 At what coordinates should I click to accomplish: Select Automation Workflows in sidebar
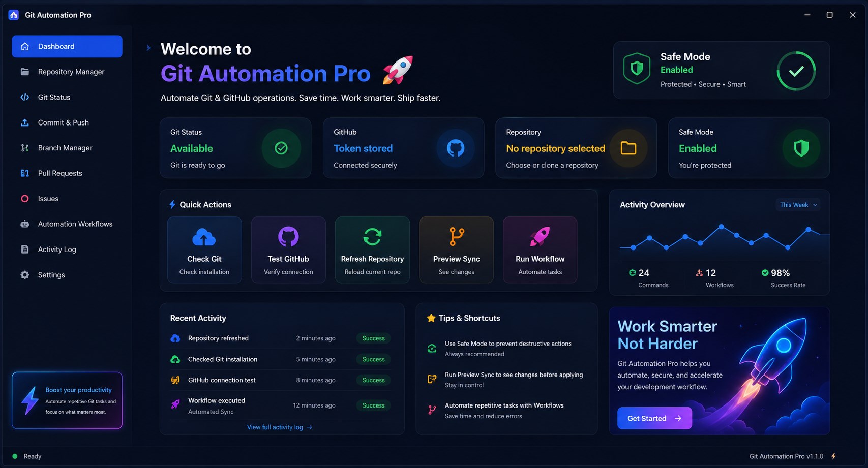[x=67, y=224]
